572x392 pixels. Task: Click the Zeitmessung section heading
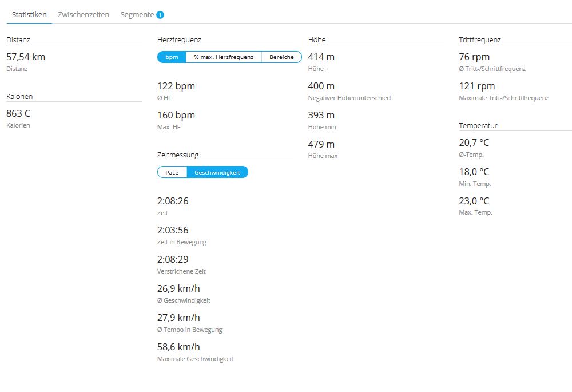(178, 155)
